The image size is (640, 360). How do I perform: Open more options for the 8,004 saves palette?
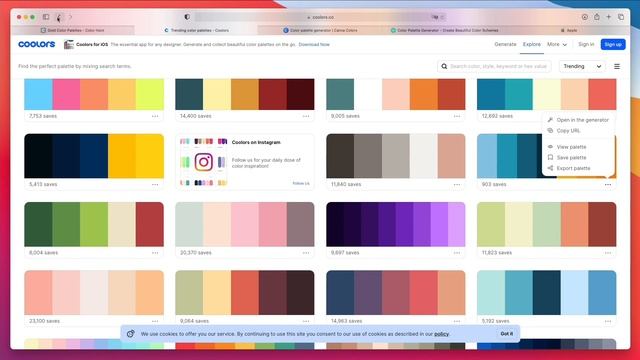(155, 253)
